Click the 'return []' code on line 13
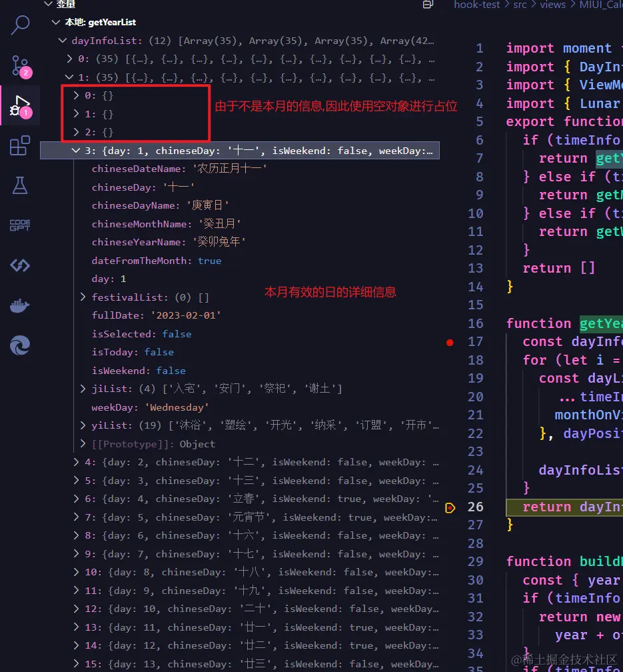 559,268
